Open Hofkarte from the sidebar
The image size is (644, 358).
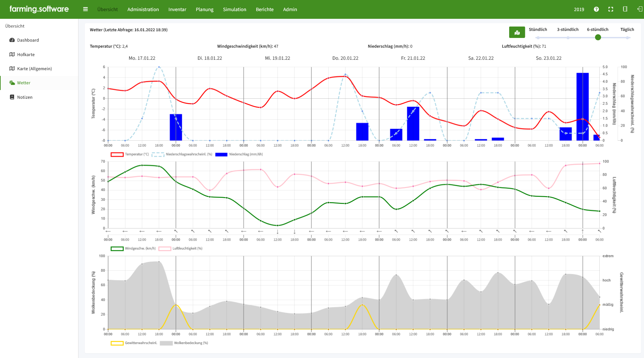pos(39,54)
